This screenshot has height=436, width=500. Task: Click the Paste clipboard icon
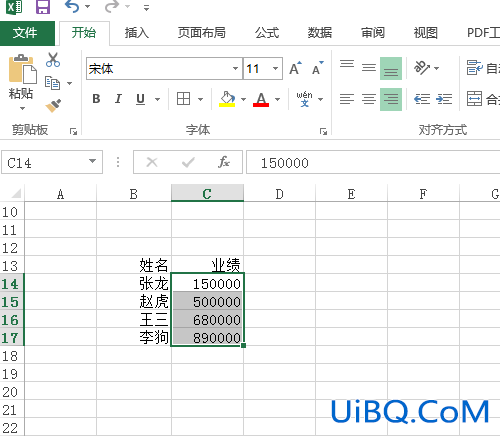click(x=22, y=70)
